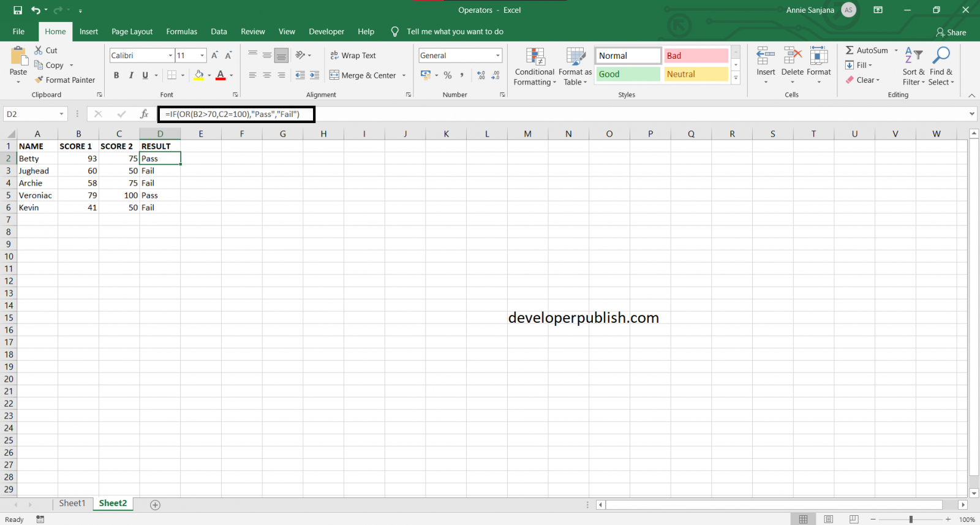Click the Insert Function fx icon
Screen dimensions: 980x525
click(x=145, y=114)
